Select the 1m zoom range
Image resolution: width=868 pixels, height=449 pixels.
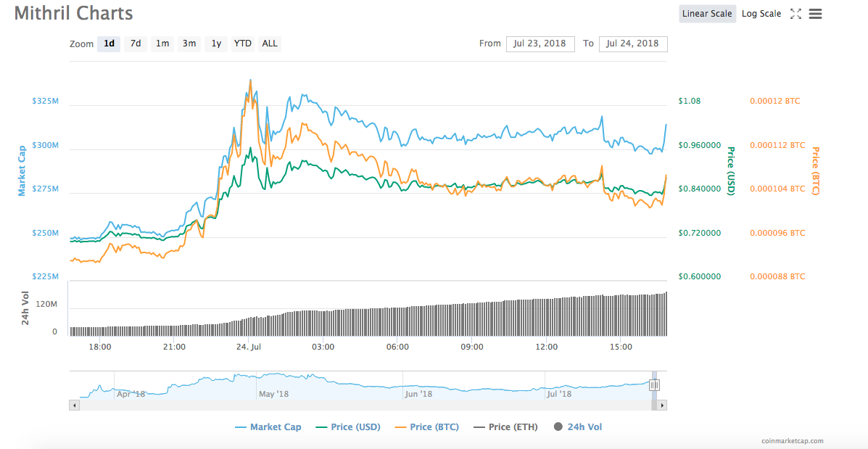(x=162, y=44)
